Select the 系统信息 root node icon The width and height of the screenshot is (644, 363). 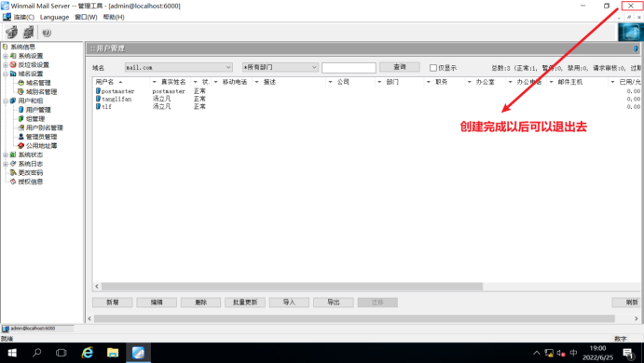pyautogui.click(x=5, y=47)
